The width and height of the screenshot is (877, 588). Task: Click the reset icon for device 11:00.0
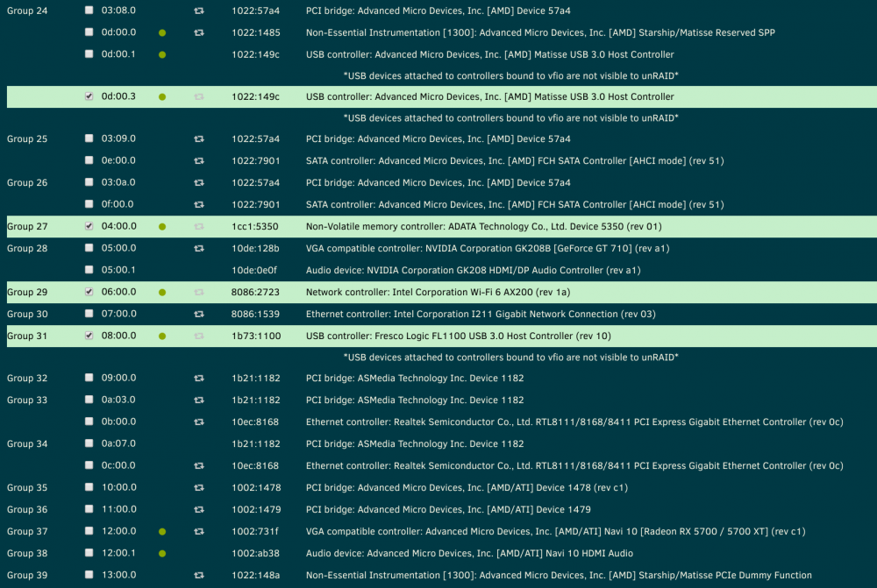198,509
